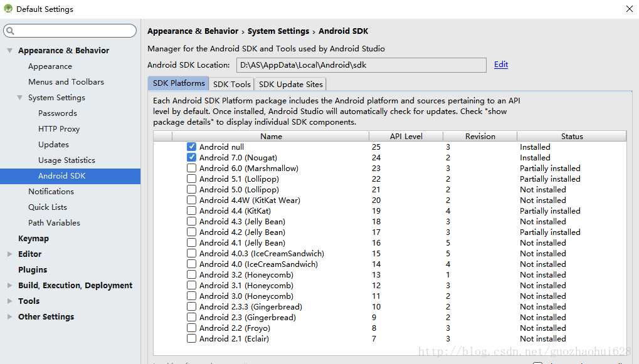The width and height of the screenshot is (639, 364).
Task: Switch to the SDK Platforms tab
Action: (x=179, y=83)
